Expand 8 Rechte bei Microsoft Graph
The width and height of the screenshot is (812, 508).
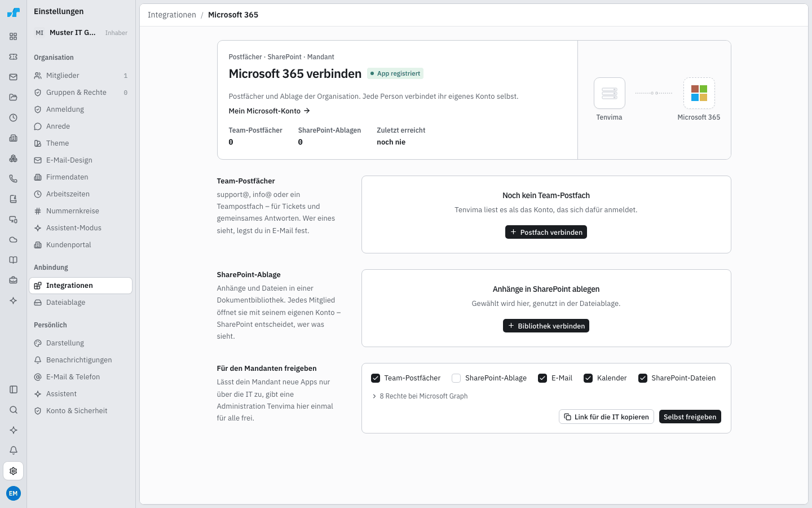click(420, 396)
